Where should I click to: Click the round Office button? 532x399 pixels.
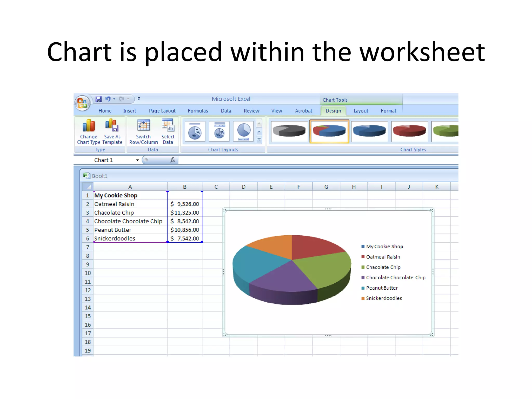[83, 103]
